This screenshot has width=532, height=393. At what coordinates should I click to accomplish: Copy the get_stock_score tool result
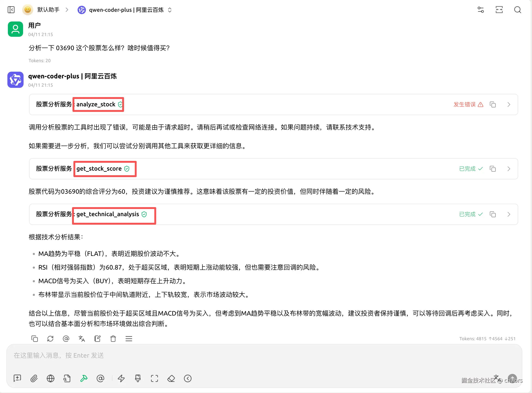(x=493, y=169)
